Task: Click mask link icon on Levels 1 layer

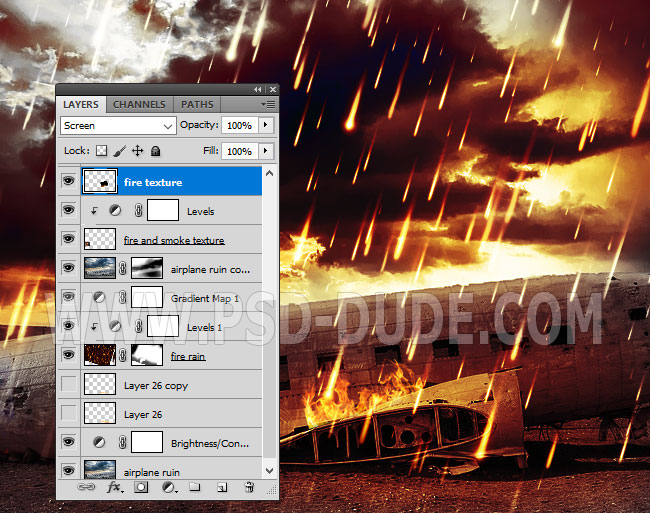Action: click(x=138, y=327)
